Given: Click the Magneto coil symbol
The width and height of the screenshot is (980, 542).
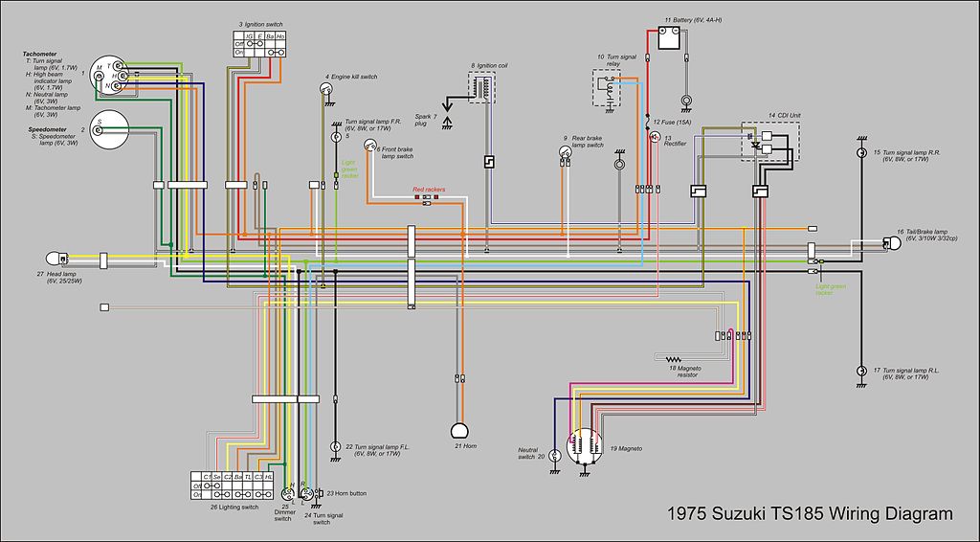Looking at the screenshot, I should (585, 446).
